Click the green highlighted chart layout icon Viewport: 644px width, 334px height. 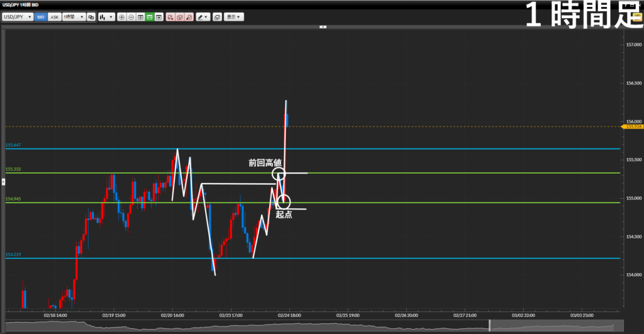point(150,17)
